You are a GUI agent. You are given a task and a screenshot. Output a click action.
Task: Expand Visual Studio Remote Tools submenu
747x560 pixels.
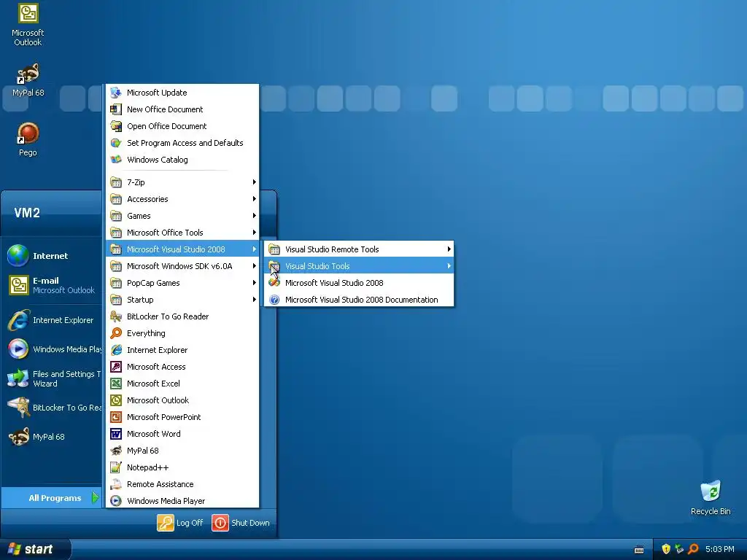pyautogui.click(x=359, y=249)
